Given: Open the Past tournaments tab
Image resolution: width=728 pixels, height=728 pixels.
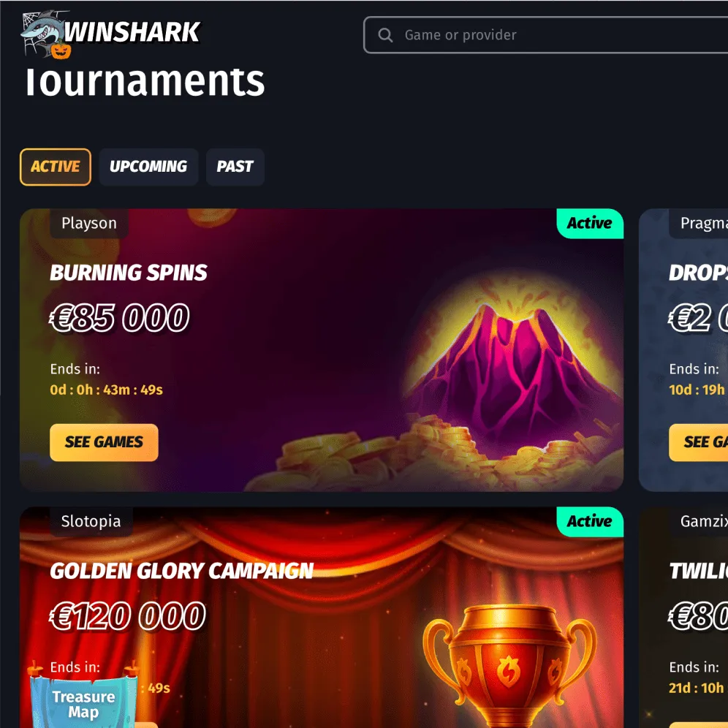Looking at the screenshot, I should click(235, 167).
